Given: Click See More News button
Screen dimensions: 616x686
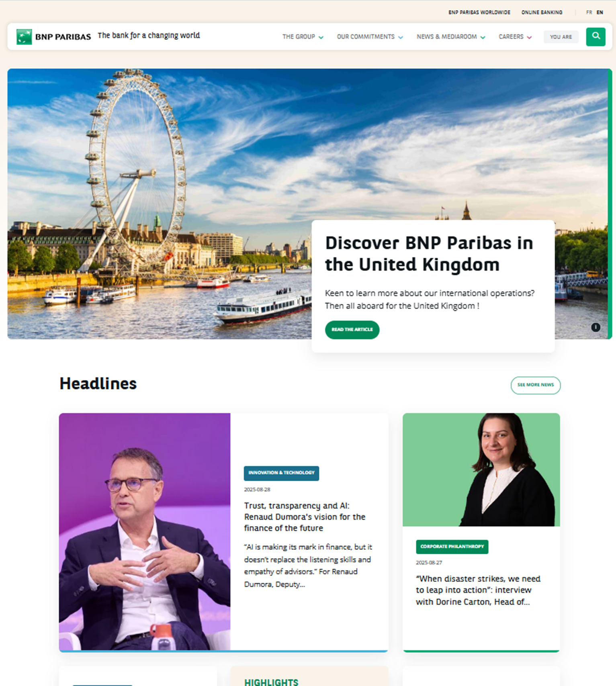Looking at the screenshot, I should coord(535,385).
